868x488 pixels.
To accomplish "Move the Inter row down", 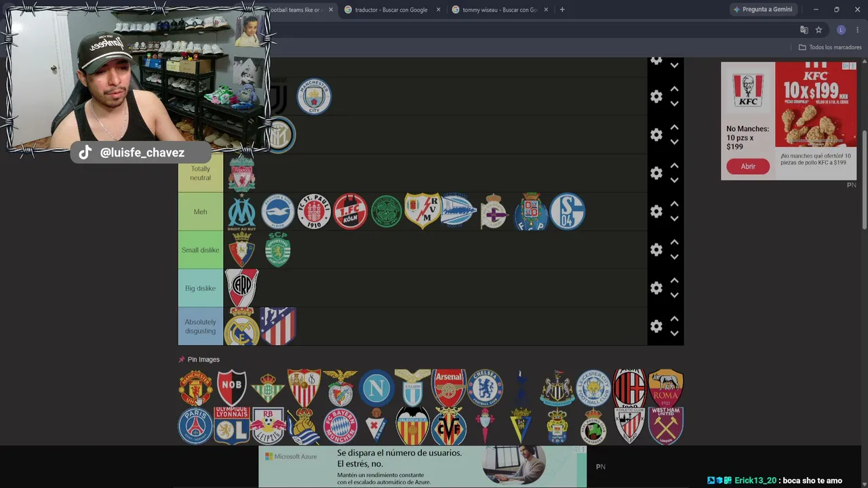I will coord(674,142).
